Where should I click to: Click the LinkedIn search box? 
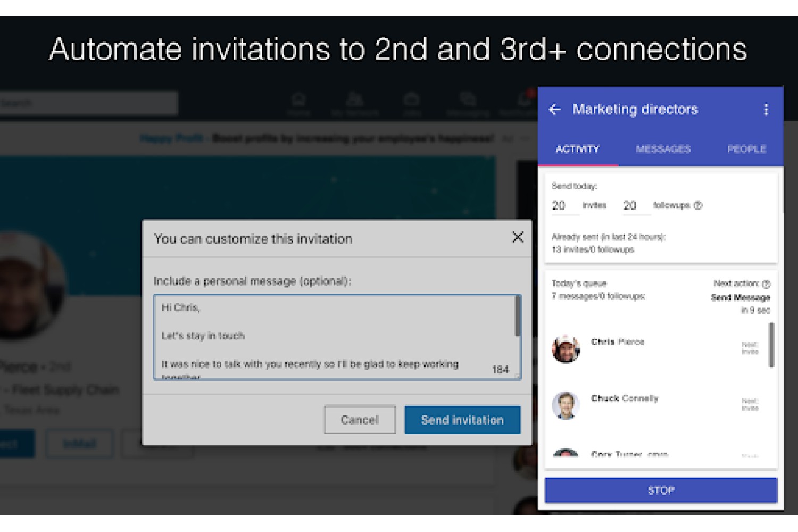88,103
